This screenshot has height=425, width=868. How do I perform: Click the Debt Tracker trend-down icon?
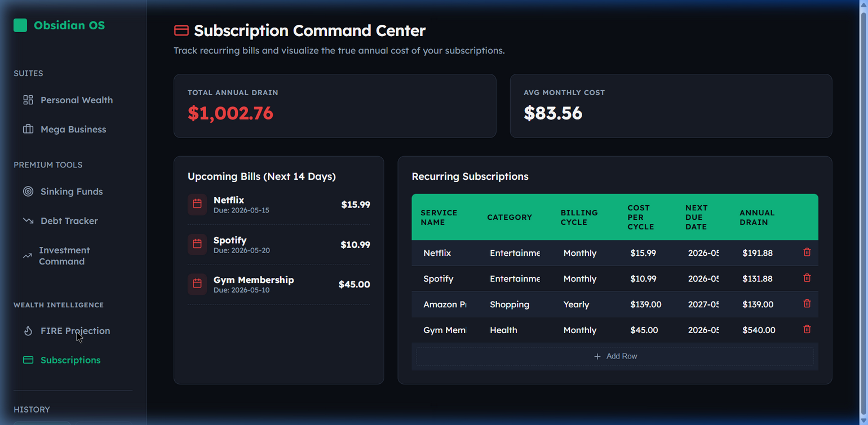pos(28,221)
